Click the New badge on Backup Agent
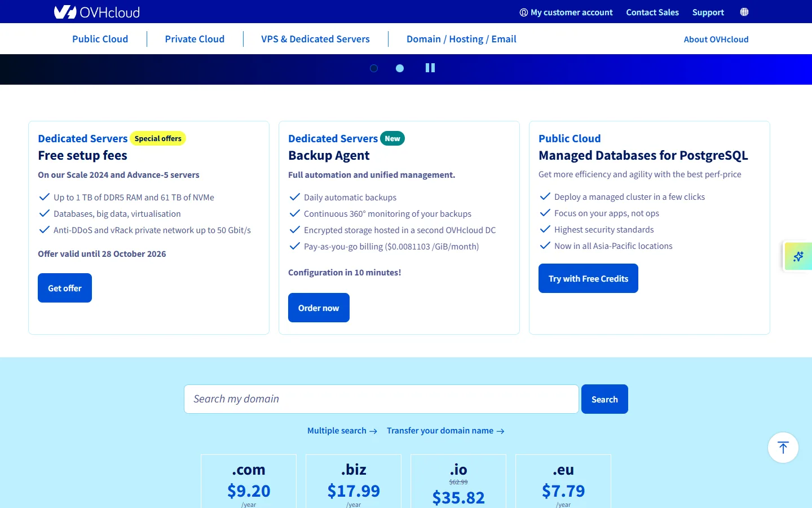Image resolution: width=812 pixels, height=508 pixels. 392,138
